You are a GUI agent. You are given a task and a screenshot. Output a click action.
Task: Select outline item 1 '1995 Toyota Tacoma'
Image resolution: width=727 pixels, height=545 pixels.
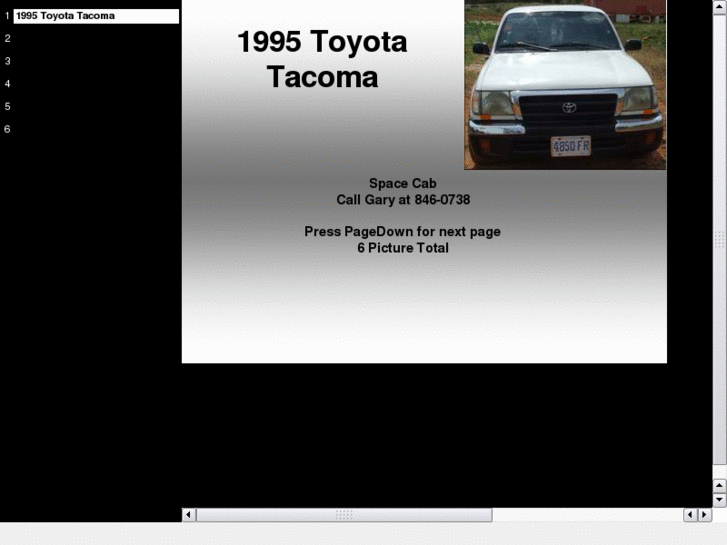point(96,16)
